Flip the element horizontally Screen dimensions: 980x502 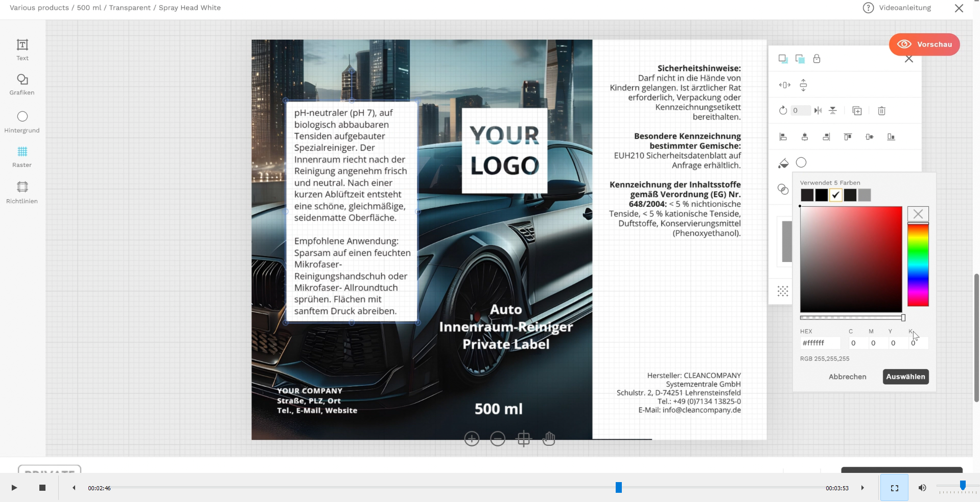[818, 110]
